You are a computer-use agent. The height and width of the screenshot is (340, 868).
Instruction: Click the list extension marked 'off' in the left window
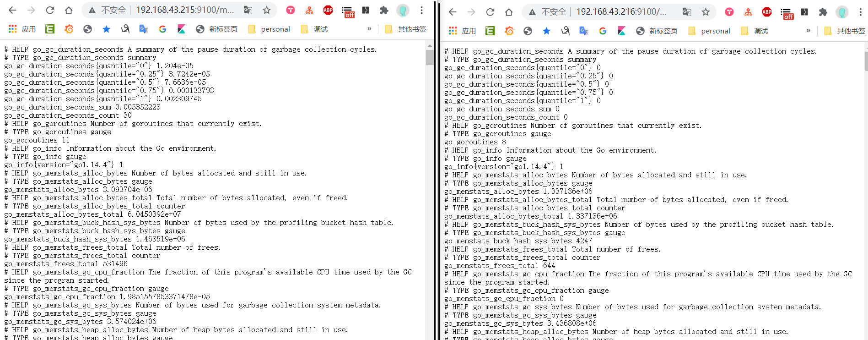(348, 12)
